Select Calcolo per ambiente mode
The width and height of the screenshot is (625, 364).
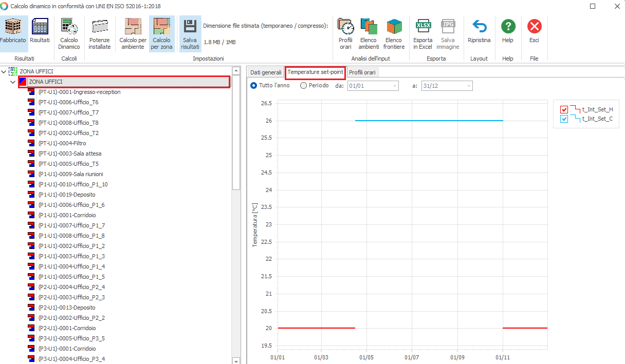coord(133,27)
